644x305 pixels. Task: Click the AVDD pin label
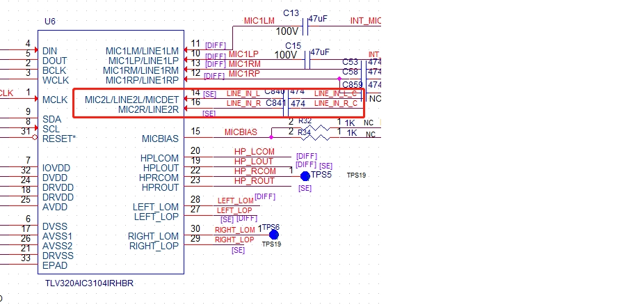[55, 208]
